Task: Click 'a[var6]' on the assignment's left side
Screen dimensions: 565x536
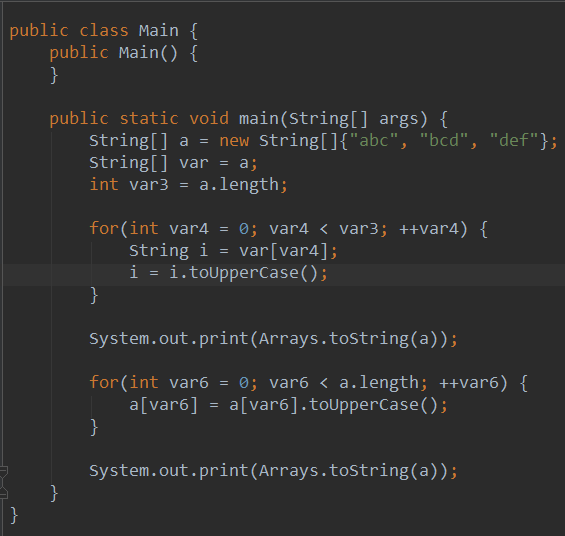Action: (164, 405)
